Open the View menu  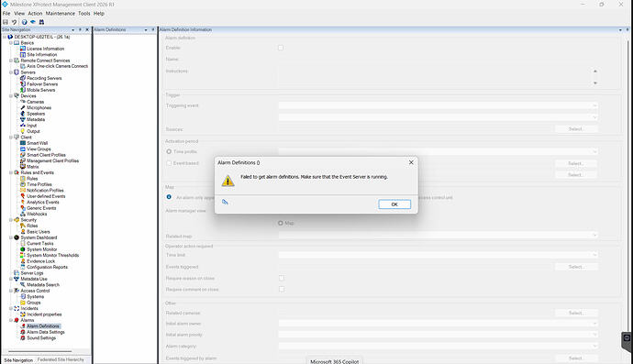(19, 14)
